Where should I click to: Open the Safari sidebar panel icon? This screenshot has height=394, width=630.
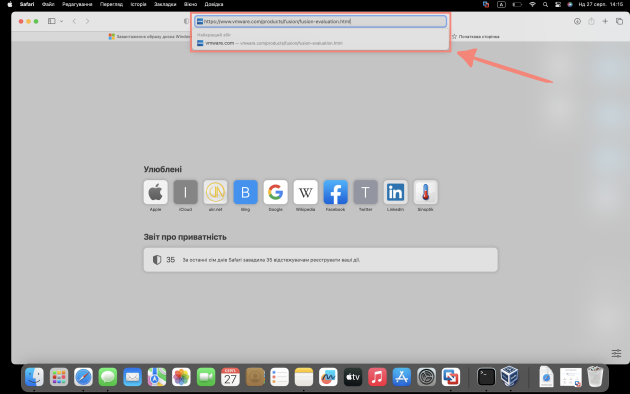(51, 21)
